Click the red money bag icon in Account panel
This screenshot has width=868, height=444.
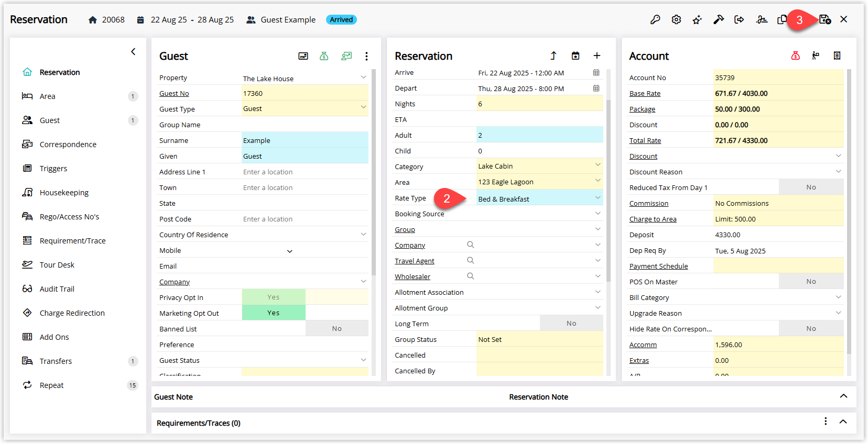click(795, 56)
